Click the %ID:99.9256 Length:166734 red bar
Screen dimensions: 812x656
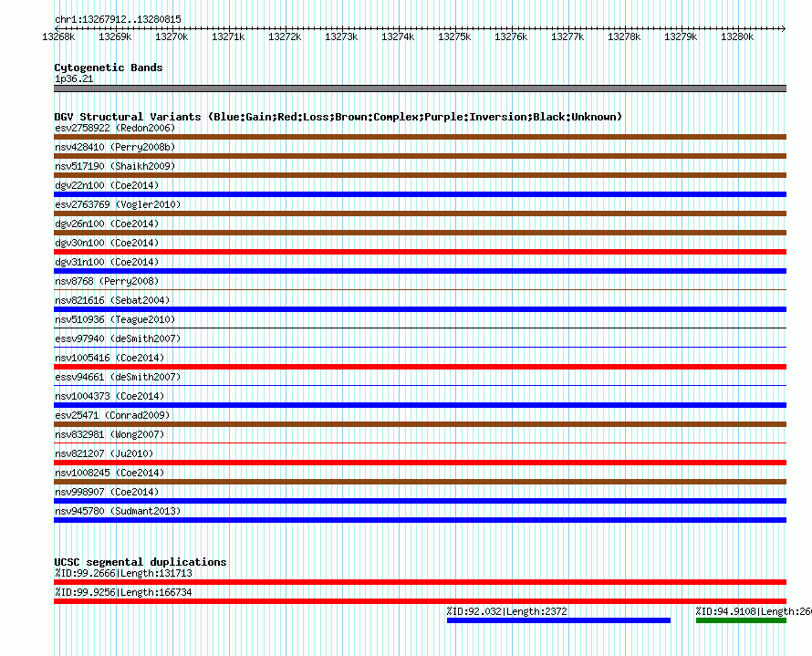[x=420, y=601]
